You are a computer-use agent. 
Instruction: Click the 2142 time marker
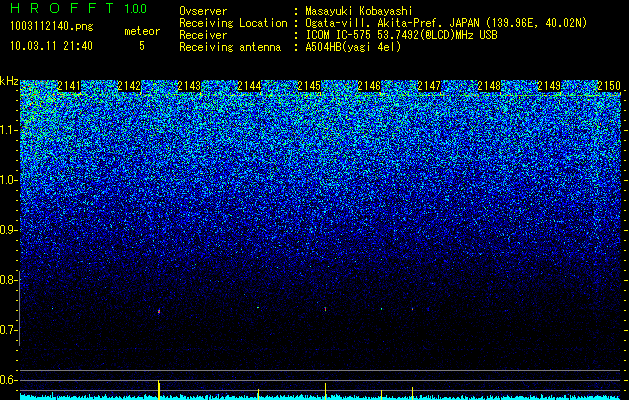[x=129, y=86]
